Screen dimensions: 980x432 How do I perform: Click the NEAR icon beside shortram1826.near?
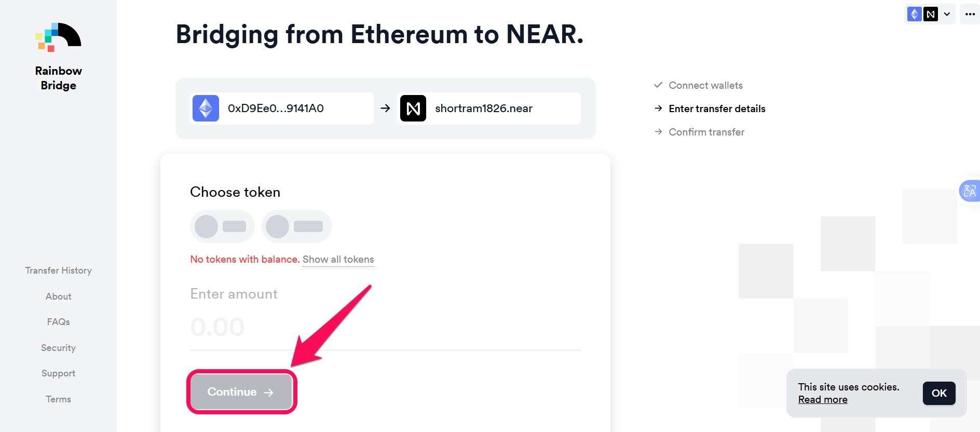pos(413,108)
